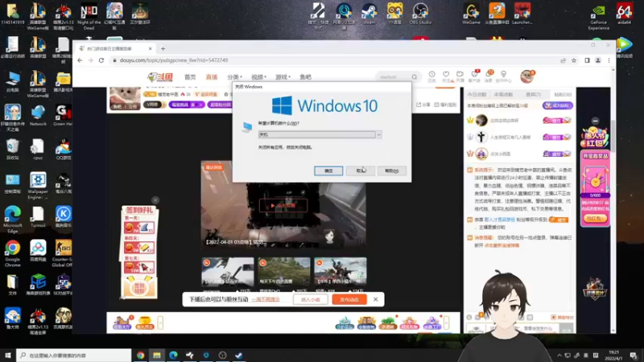Viewport: 644px width, 362px height.
Task: Collapse the side activity panel using the minus button
Action: point(595,121)
